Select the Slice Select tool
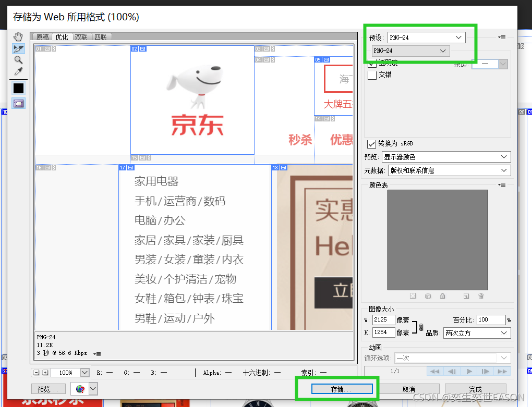 point(18,48)
